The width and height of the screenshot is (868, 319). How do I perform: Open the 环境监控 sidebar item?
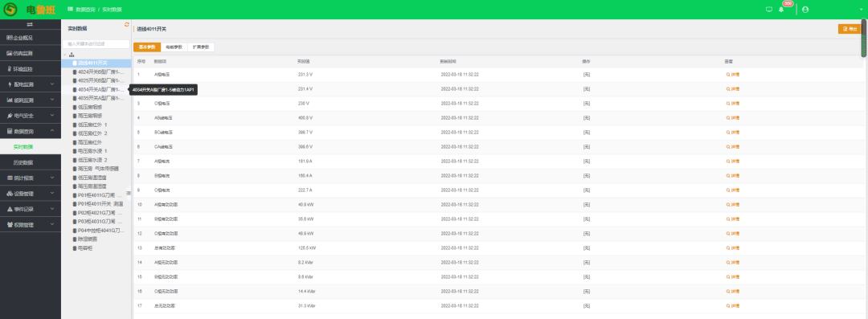coord(31,69)
